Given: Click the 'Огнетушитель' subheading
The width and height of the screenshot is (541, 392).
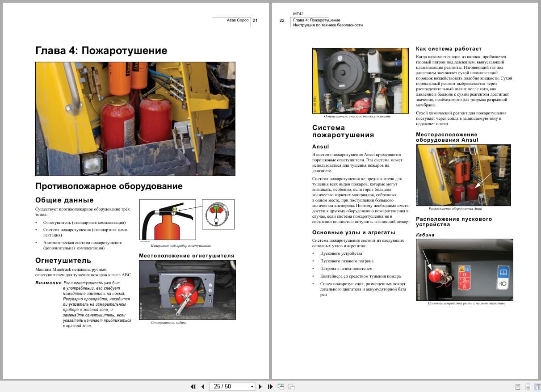Looking at the screenshot, I should (63, 261).
